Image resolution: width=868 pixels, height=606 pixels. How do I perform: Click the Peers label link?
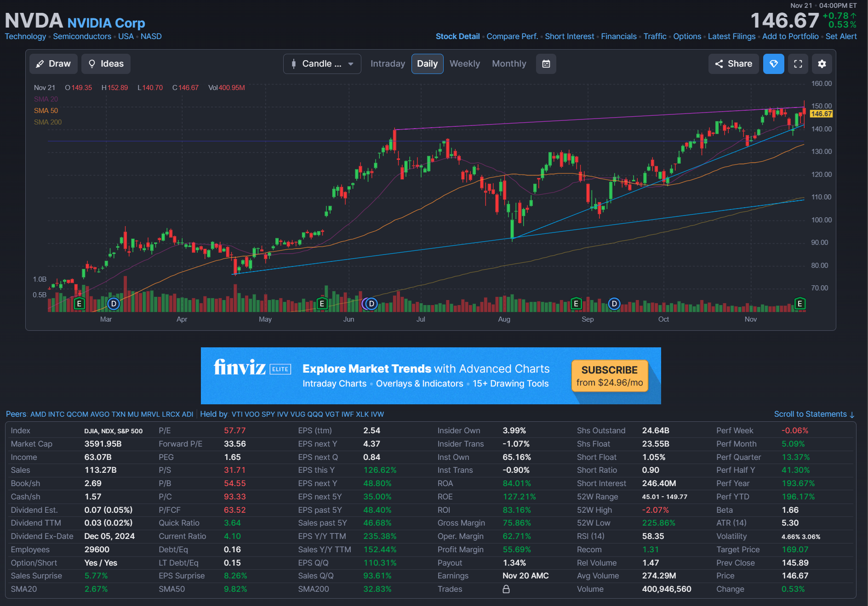point(16,414)
